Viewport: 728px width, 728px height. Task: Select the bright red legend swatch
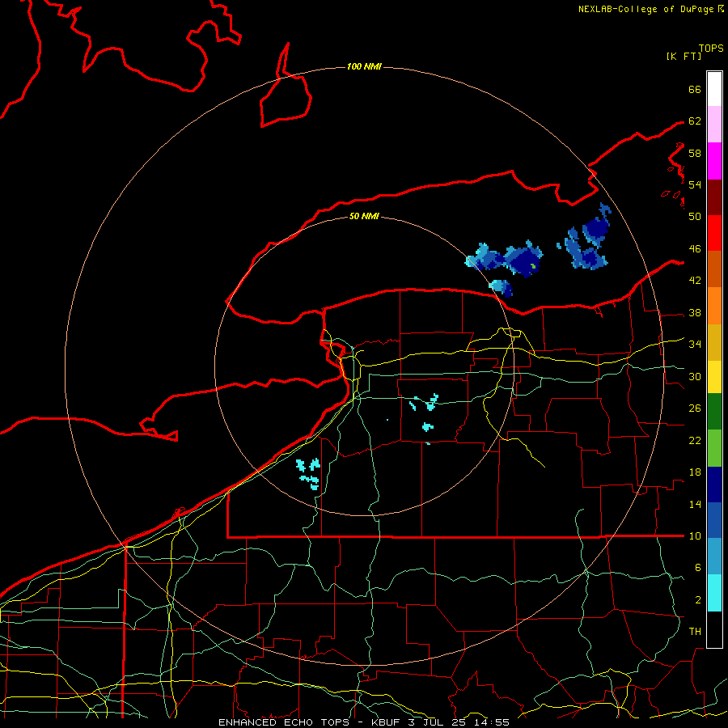point(714,233)
